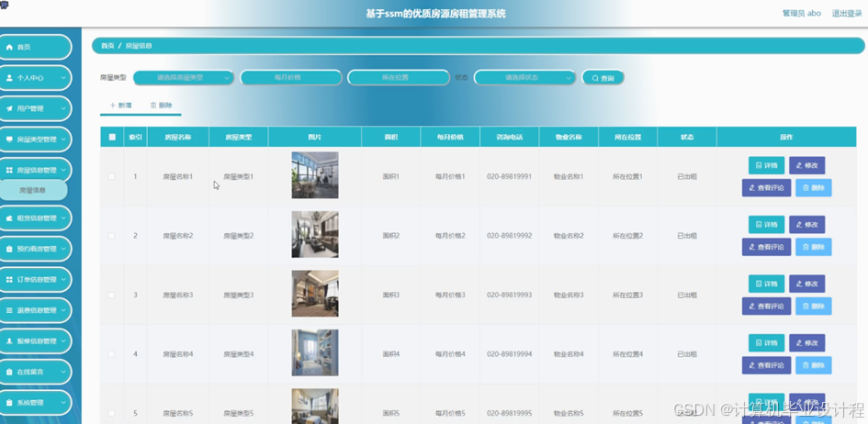Log out via 退出登录
This screenshot has height=424, width=868.
click(846, 14)
